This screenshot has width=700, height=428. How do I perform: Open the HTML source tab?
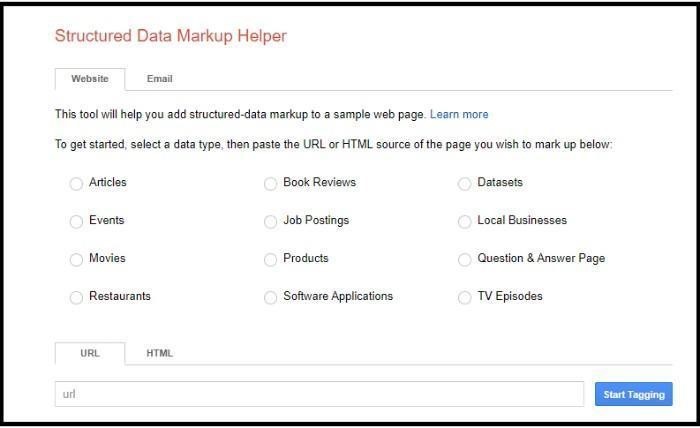(x=159, y=353)
